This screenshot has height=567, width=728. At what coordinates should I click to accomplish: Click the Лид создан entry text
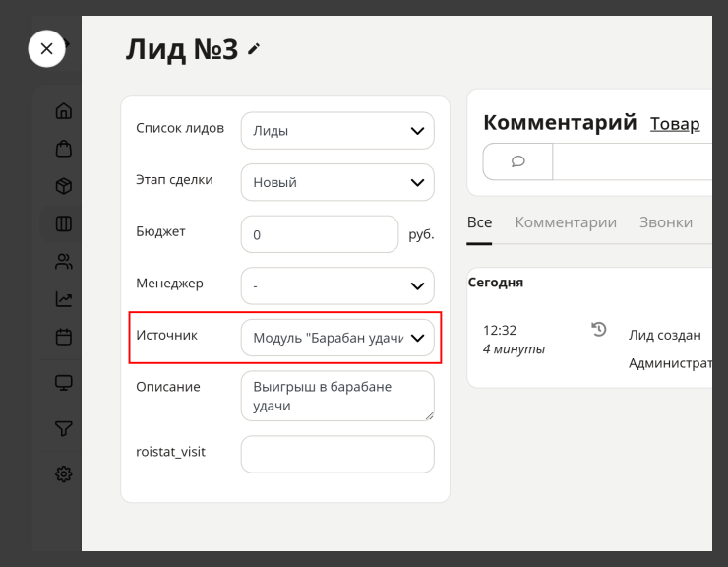[x=664, y=335]
